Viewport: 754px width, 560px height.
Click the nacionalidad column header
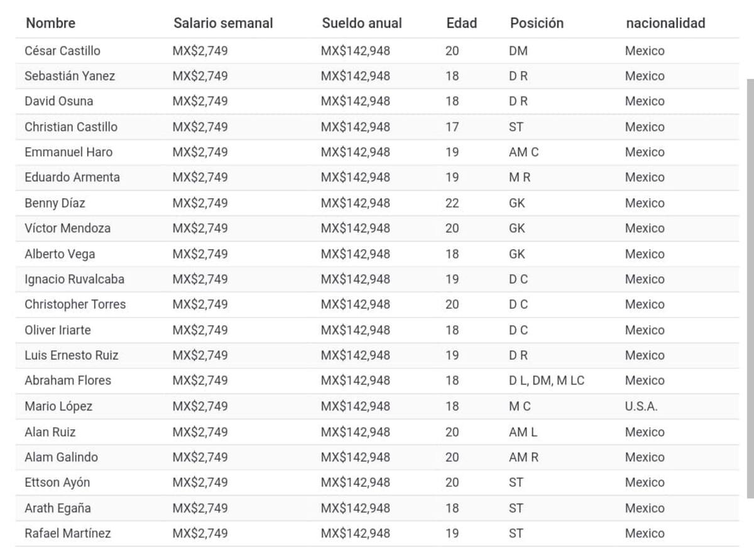pyautogui.click(x=665, y=23)
